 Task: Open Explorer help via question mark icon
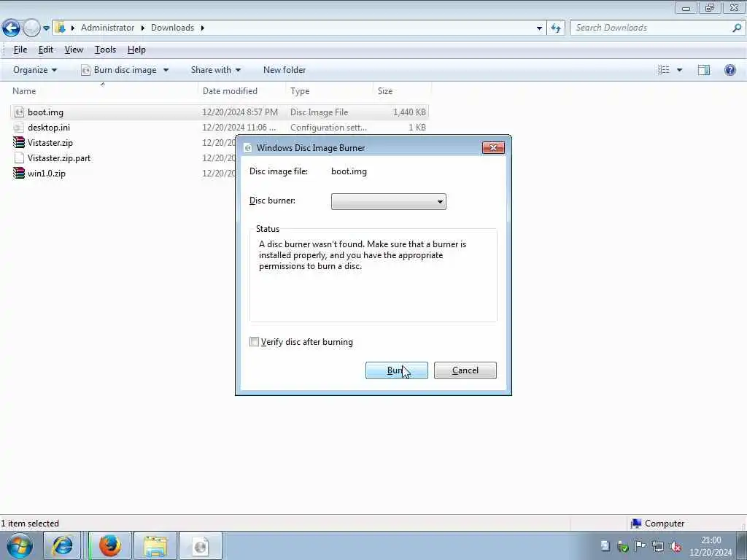point(729,70)
